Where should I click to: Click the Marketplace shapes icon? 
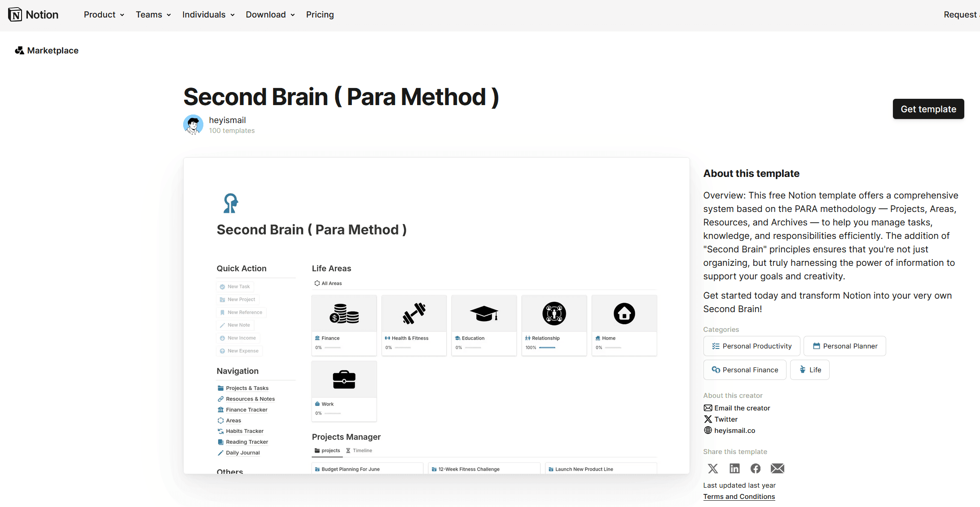click(x=19, y=51)
